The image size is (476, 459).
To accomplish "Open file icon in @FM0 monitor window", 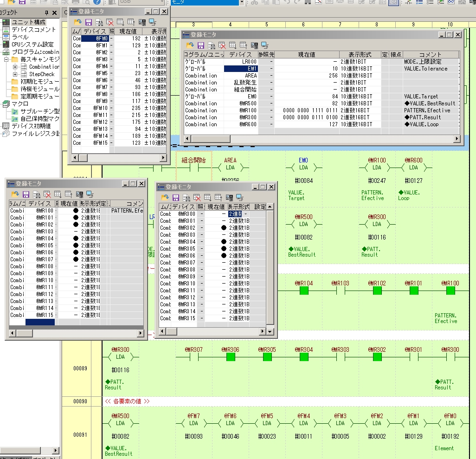I will tap(78, 22).
